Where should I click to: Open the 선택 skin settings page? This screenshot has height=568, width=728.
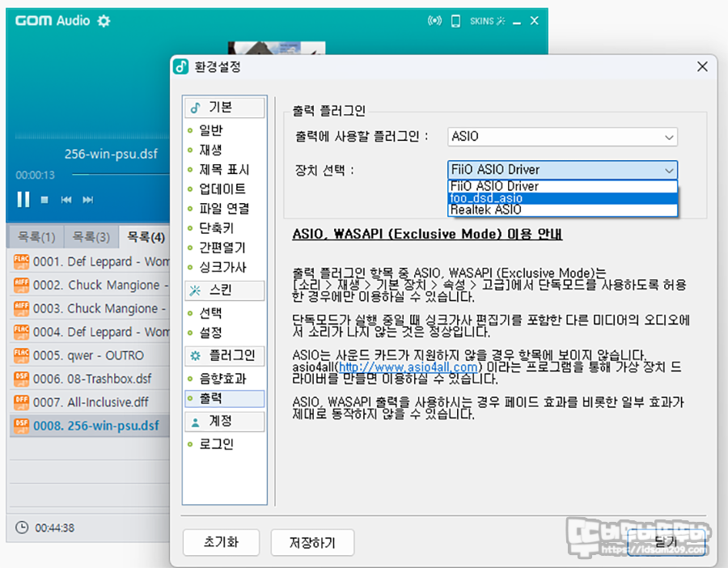pyautogui.click(x=210, y=313)
